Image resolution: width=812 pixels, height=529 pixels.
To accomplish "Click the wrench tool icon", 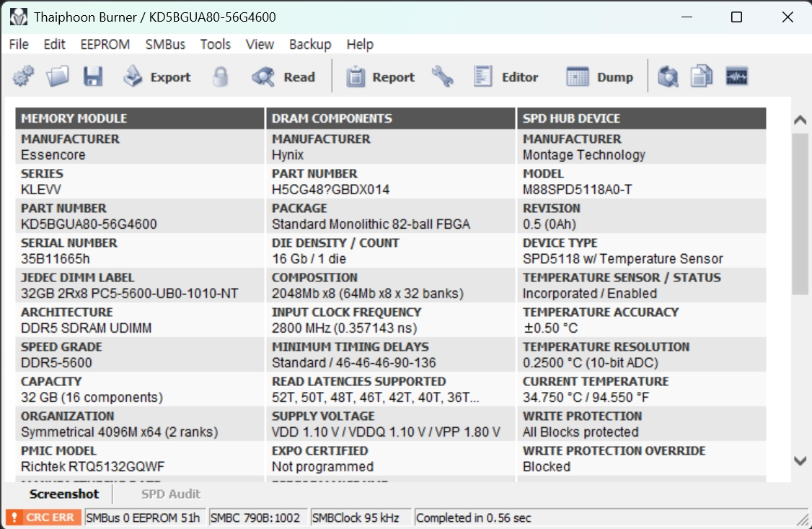I will click(443, 76).
